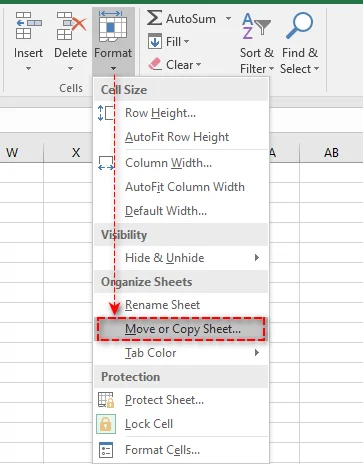The height and width of the screenshot is (464, 363).
Task: Click the Find & Select magnifier icon
Action: 299,25
